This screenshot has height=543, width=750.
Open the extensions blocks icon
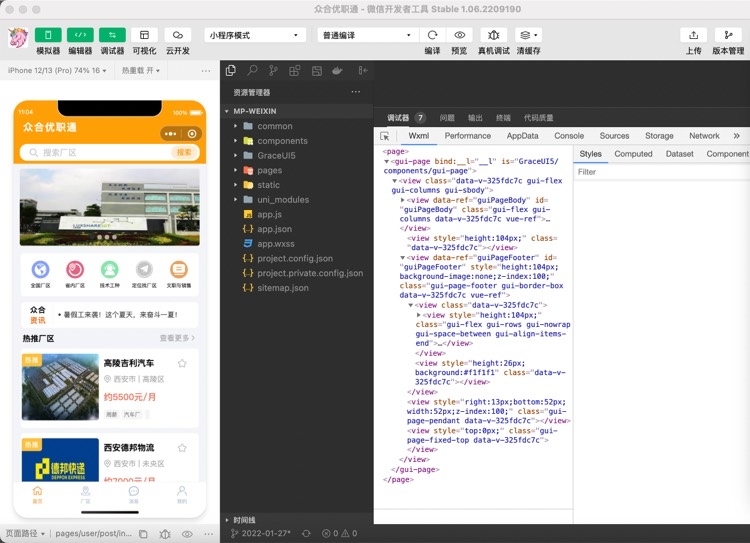[295, 71]
